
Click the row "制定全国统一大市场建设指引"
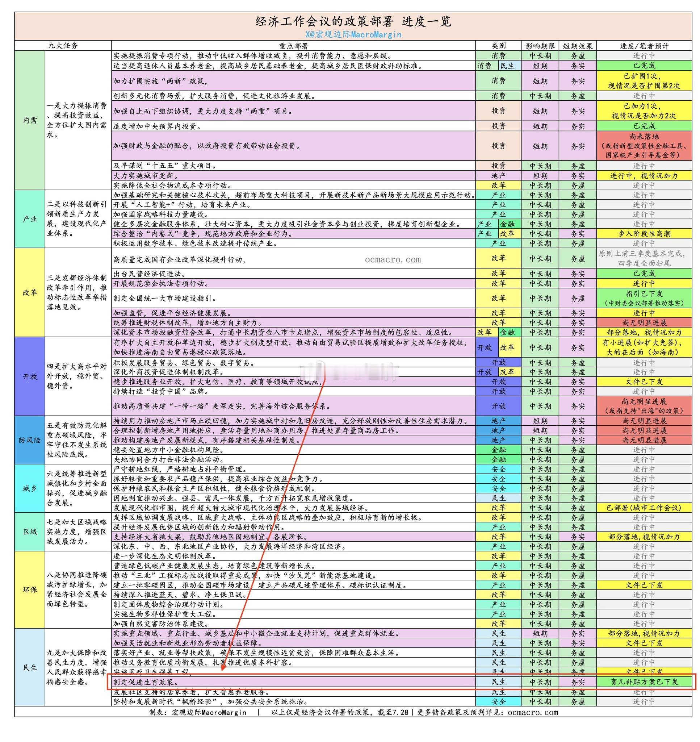point(293,298)
